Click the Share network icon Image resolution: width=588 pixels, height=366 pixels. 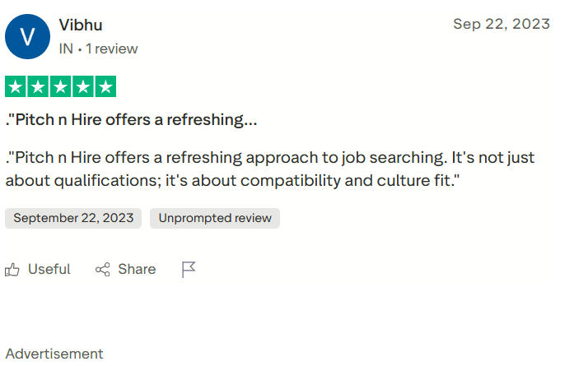click(x=103, y=270)
